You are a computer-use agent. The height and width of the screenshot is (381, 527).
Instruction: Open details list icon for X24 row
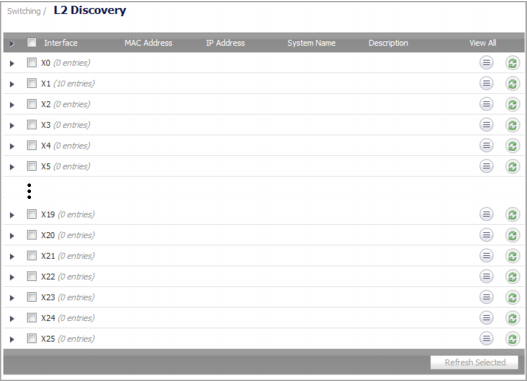[486, 318]
